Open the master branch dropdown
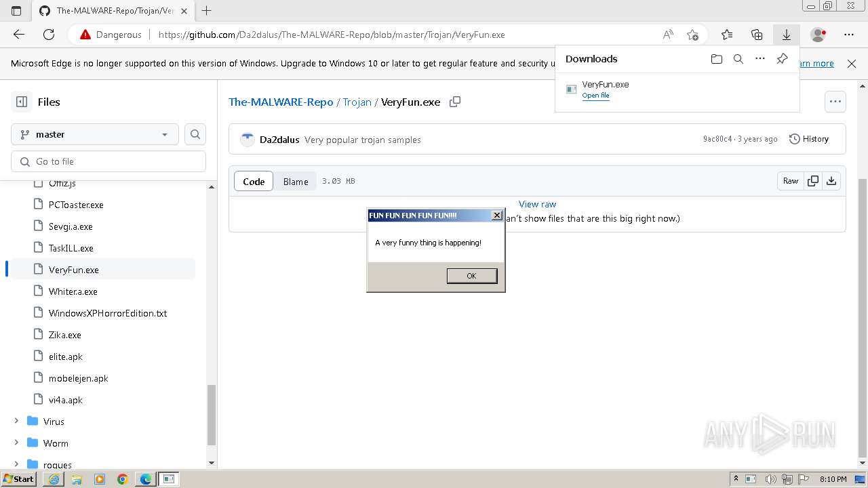The height and width of the screenshot is (488, 868). pyautogui.click(x=95, y=134)
